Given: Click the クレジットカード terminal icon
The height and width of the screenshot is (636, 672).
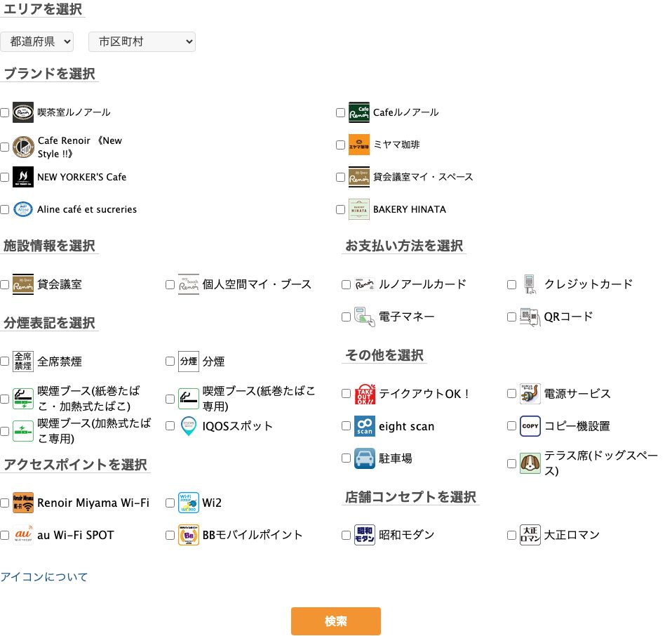Looking at the screenshot, I should tap(530, 284).
